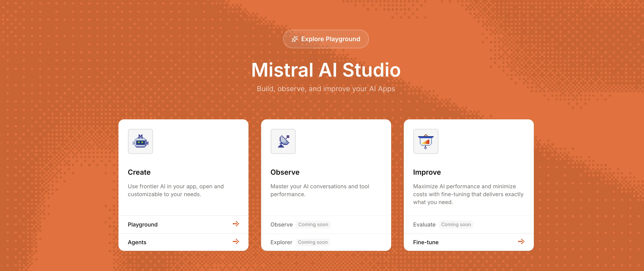This screenshot has width=644, height=271.
Task: Select the presentation chart icon on Improve card
Action: pos(425,142)
